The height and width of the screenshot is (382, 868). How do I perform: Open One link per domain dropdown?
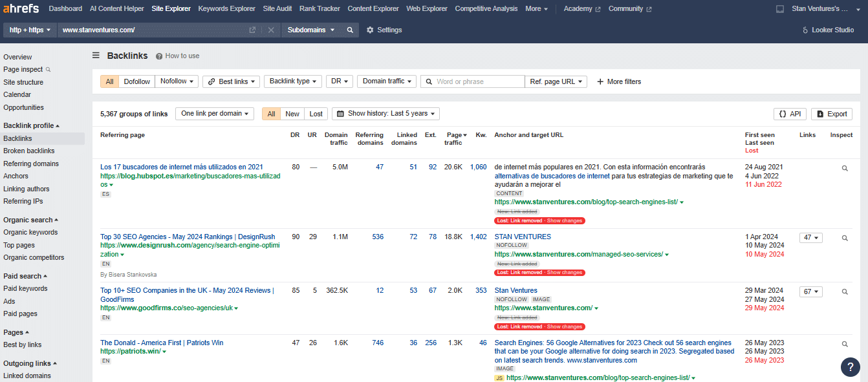215,114
